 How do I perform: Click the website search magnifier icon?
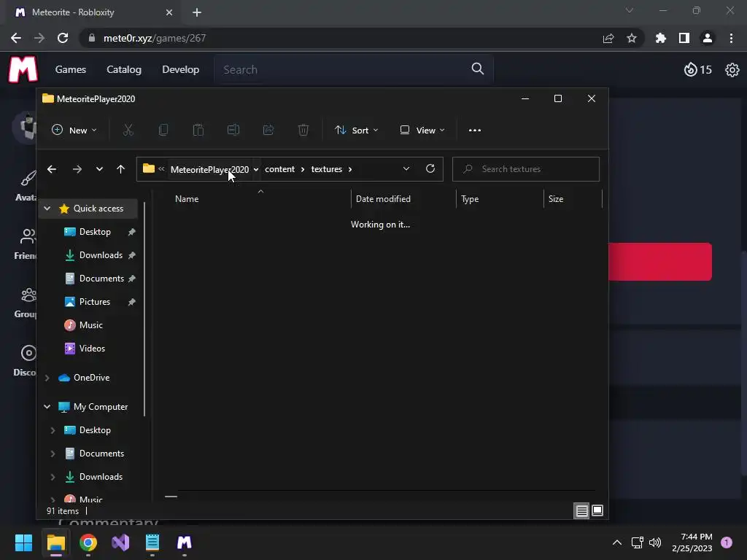477,69
